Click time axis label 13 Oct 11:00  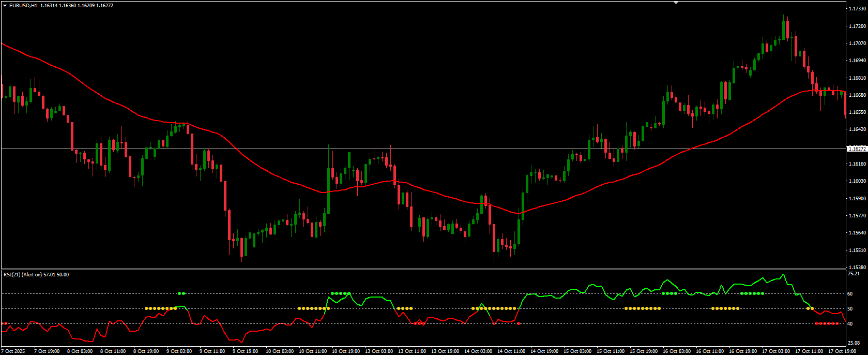tap(412, 351)
